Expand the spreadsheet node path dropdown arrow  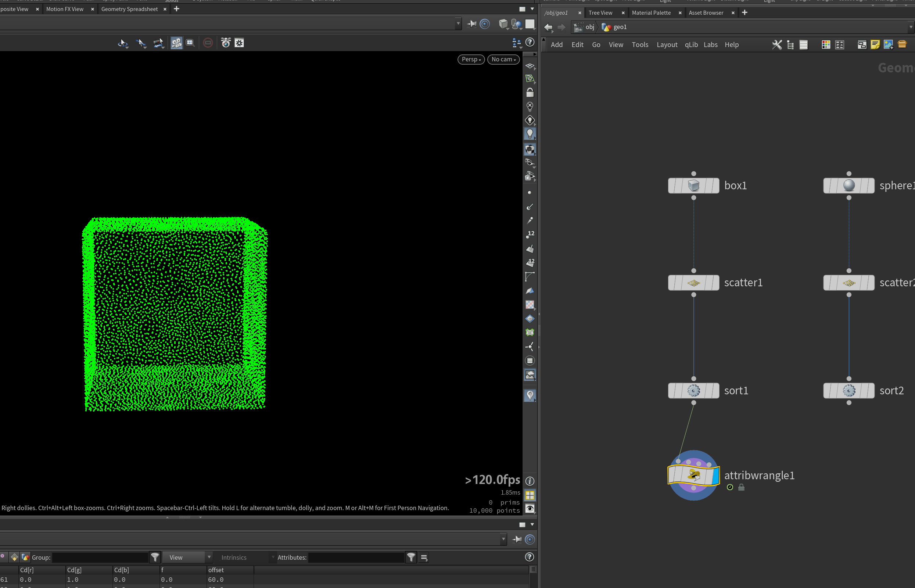click(503, 539)
